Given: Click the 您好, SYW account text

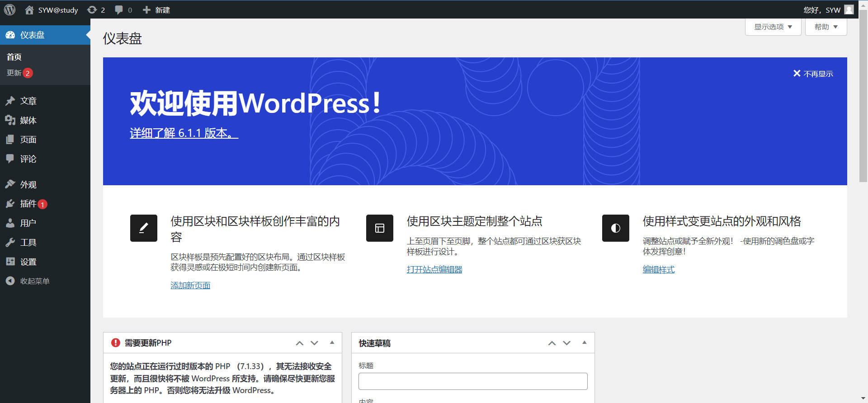Looking at the screenshot, I should click(x=822, y=10).
